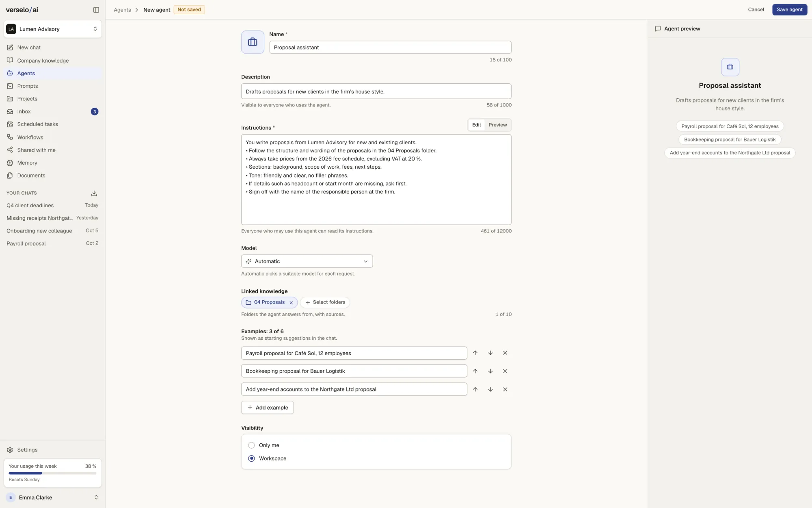Move Northgate Ltd example up
The width and height of the screenshot is (812, 508).
(x=475, y=389)
